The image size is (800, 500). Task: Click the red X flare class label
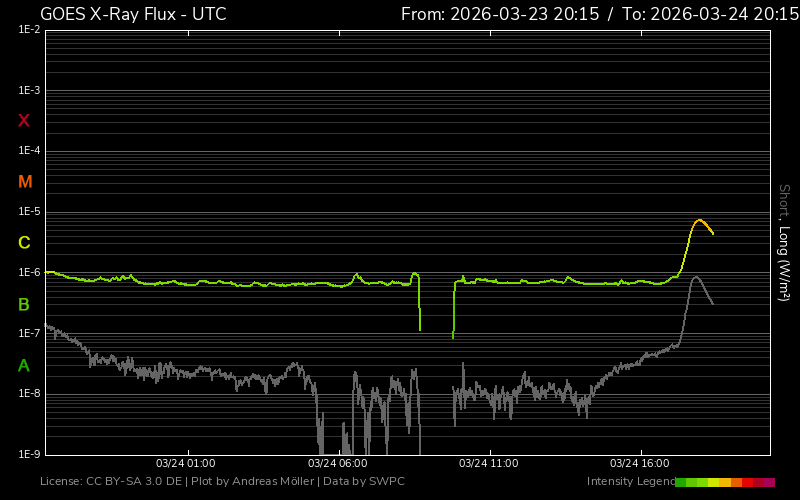coord(24,121)
